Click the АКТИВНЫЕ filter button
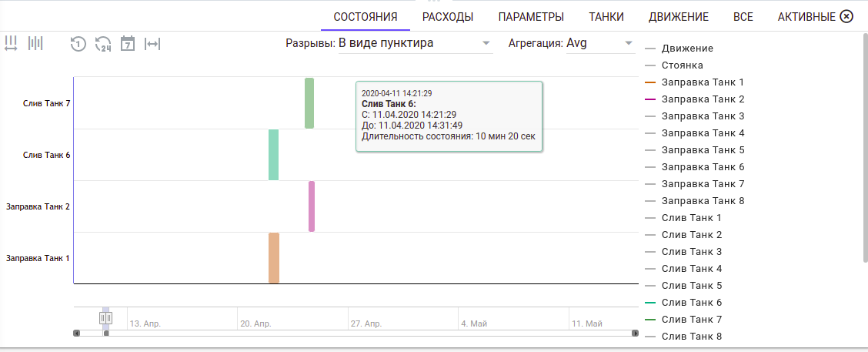868x352 pixels. point(806,17)
